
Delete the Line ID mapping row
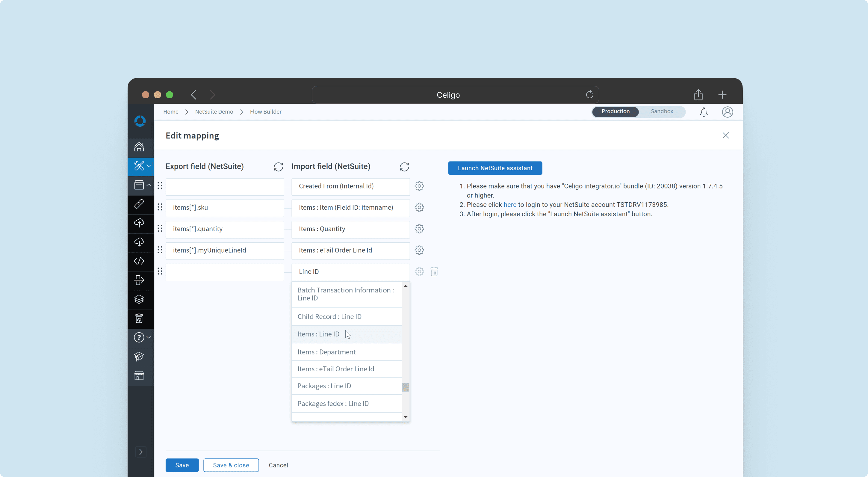pos(434,272)
